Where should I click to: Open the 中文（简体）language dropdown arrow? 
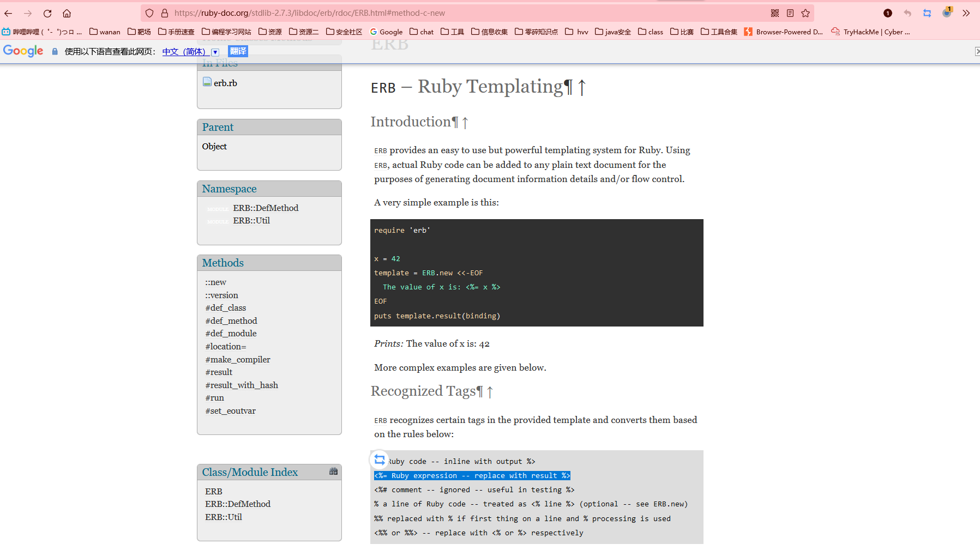point(215,52)
